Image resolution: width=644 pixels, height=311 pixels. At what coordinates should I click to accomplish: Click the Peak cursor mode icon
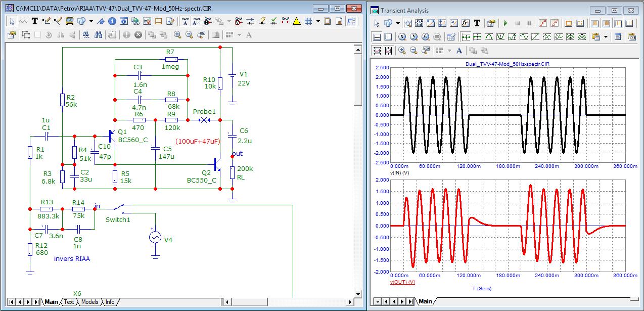tap(489, 37)
